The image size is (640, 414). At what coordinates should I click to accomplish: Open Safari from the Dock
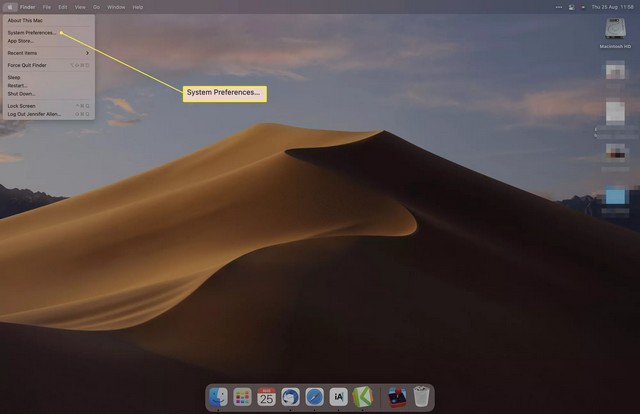(314, 397)
